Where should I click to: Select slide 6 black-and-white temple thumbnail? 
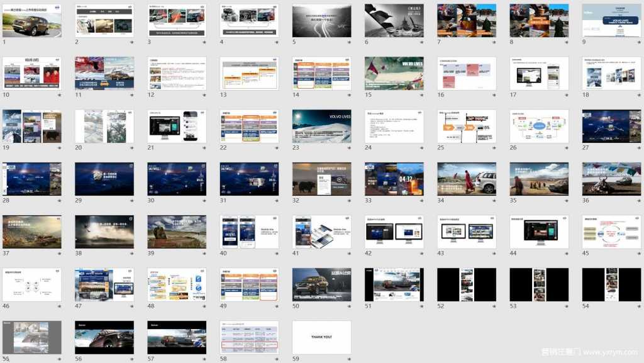tap(394, 21)
